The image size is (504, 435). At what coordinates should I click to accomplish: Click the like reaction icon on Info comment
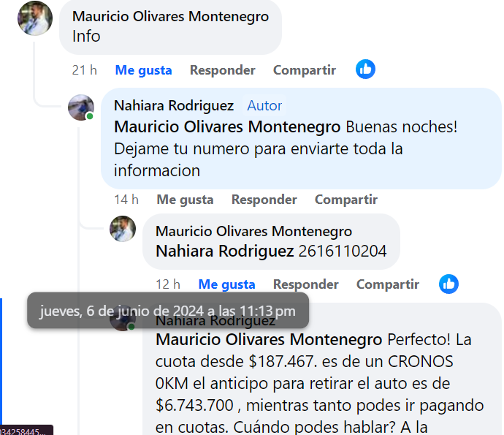(x=365, y=69)
